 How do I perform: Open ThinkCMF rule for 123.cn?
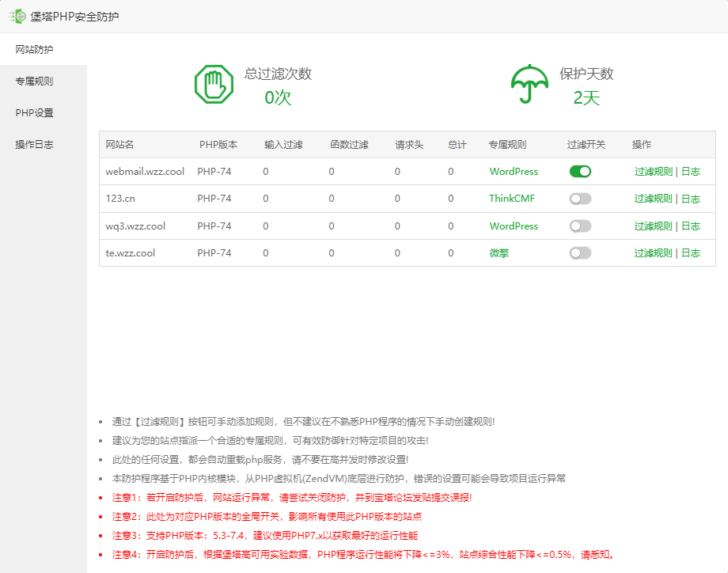(x=512, y=199)
